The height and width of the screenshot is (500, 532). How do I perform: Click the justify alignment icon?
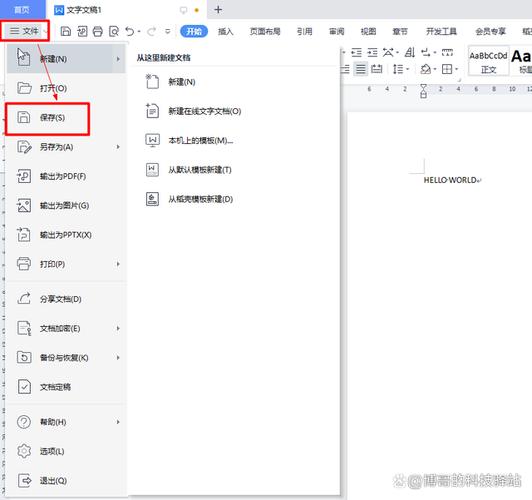[361, 70]
